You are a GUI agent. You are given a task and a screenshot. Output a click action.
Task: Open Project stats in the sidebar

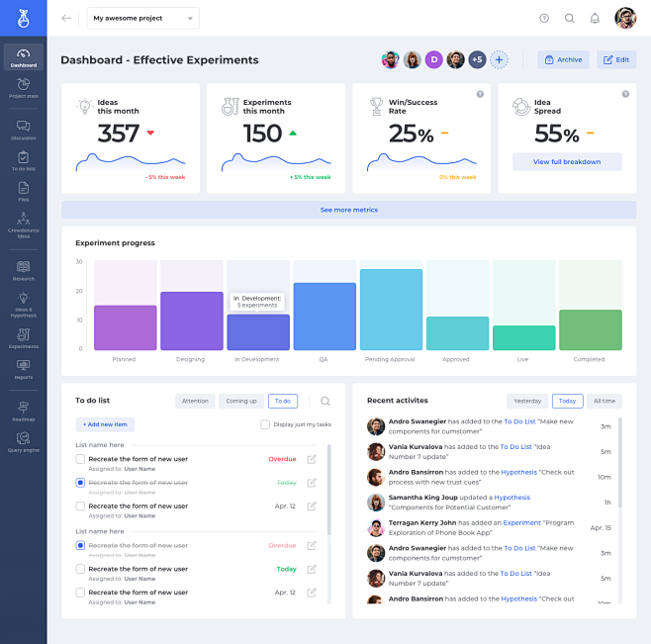coord(23,89)
